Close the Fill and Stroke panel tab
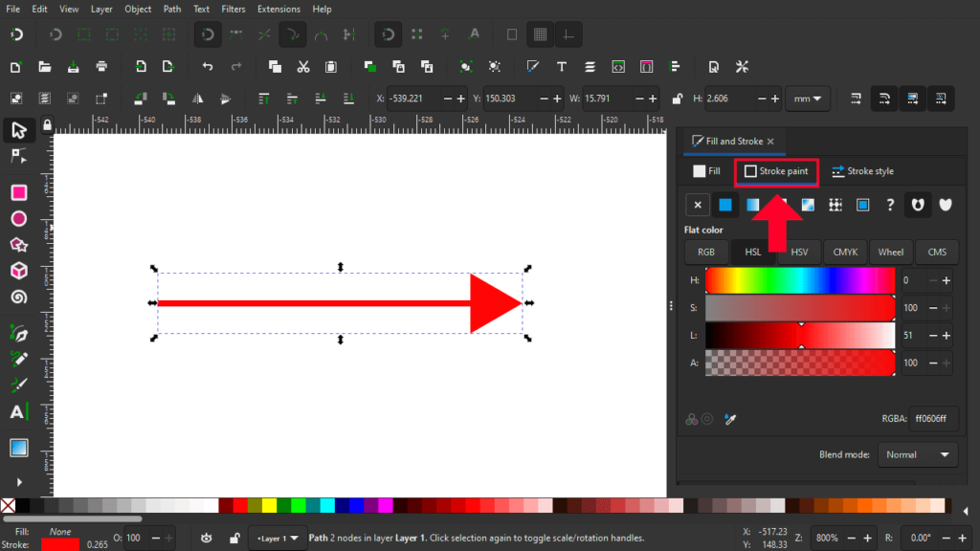 770,142
